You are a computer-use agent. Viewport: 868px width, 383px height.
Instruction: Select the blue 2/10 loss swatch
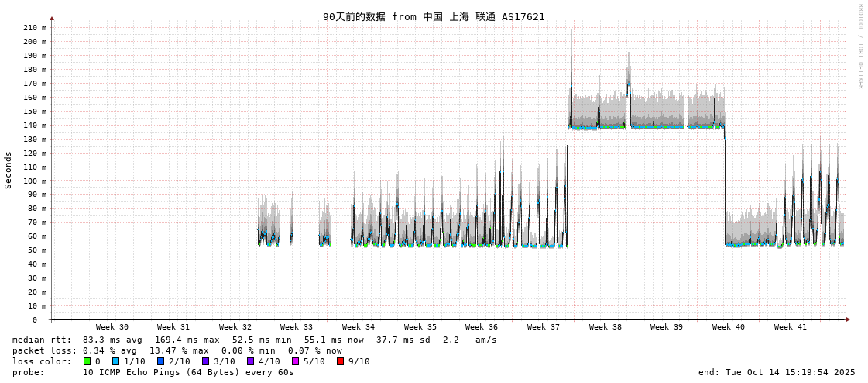click(160, 361)
